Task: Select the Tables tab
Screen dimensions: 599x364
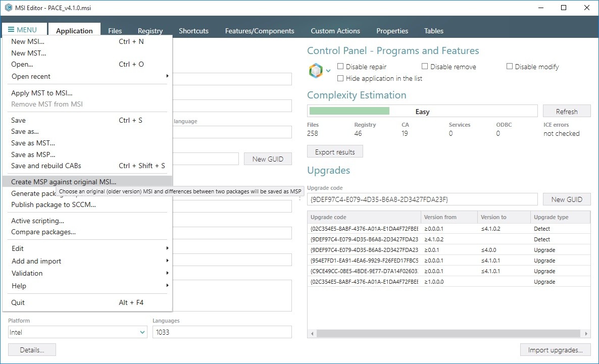Action: coord(433,31)
